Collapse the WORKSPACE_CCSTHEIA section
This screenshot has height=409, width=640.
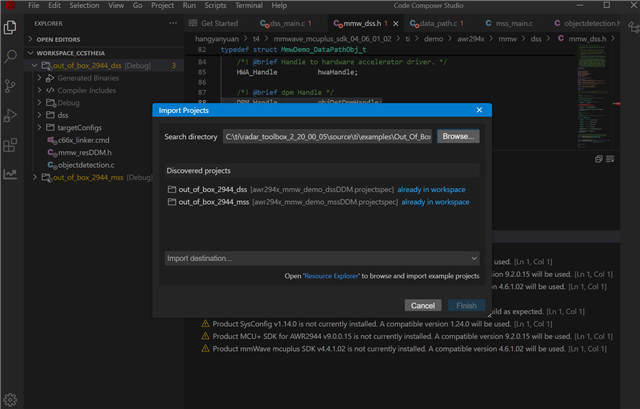coord(30,53)
